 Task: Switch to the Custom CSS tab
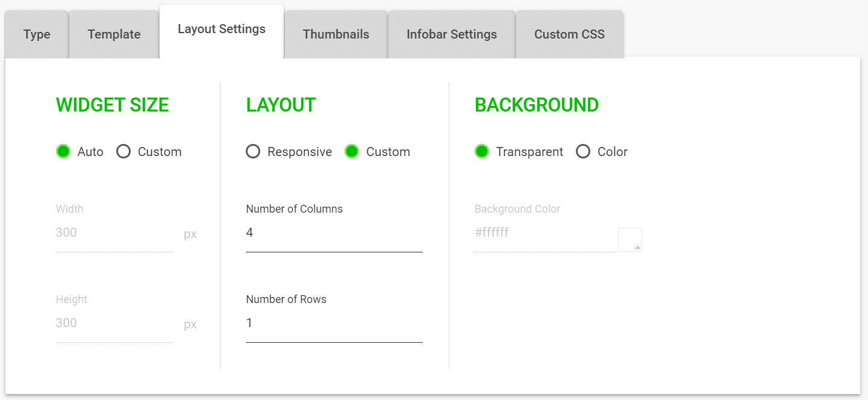[569, 34]
